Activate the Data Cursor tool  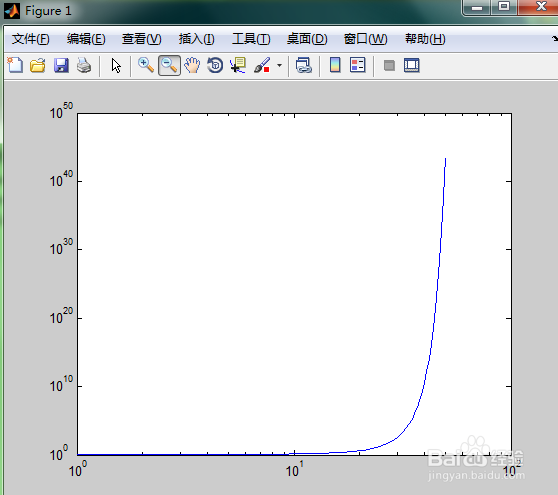(238, 65)
